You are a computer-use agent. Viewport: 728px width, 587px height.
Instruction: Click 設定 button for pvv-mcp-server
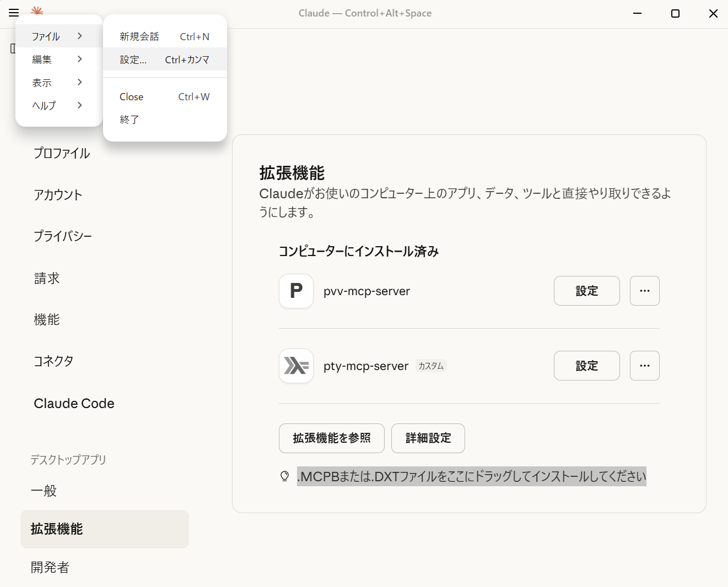(x=586, y=291)
